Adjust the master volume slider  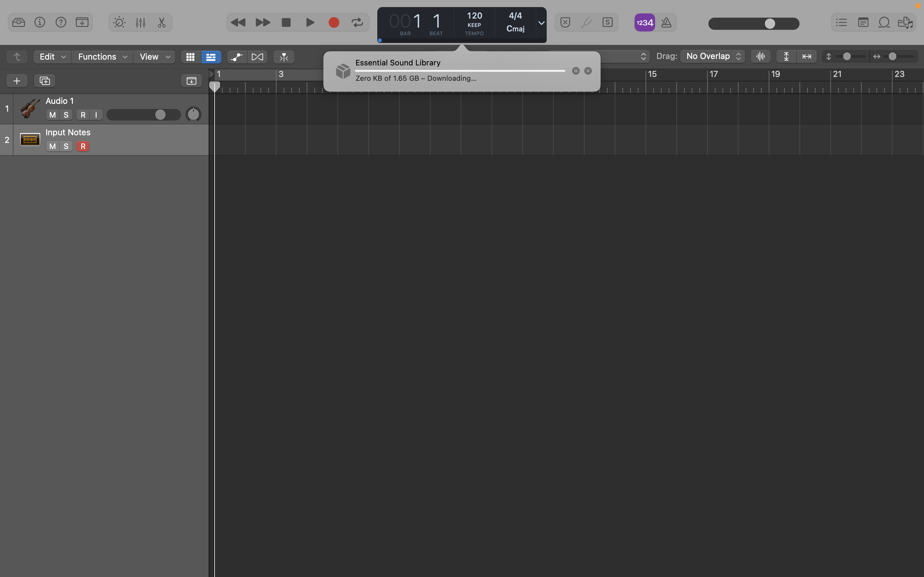pyautogui.click(x=770, y=24)
